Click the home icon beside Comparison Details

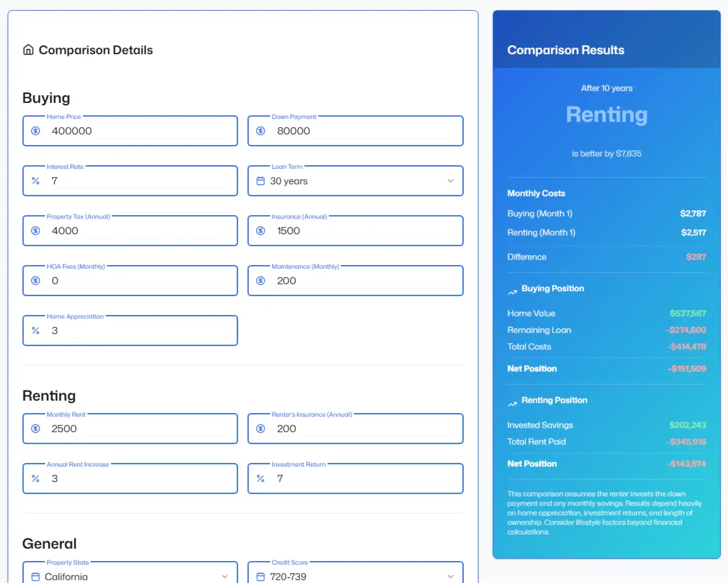[28, 50]
